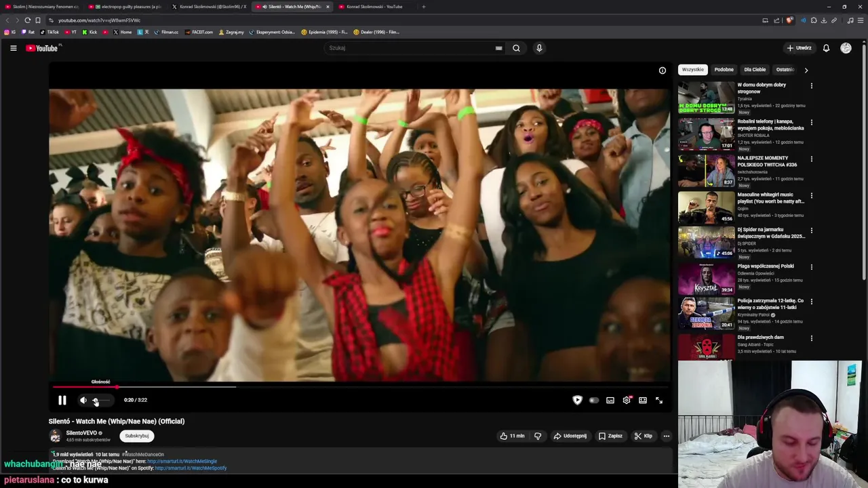
Task: Expand filter chips with right arrow
Action: tap(806, 70)
